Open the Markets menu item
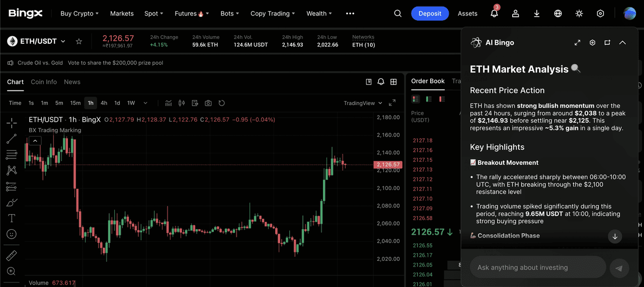This screenshot has width=644, height=287. 122,14
